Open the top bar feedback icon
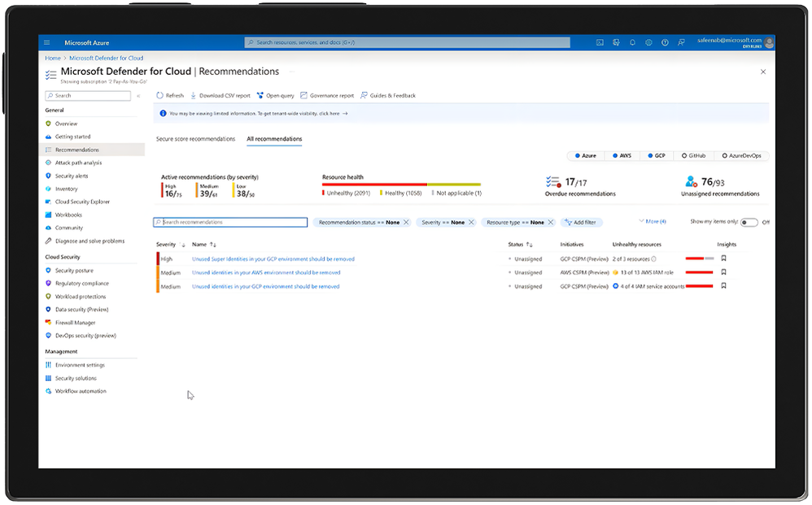 point(681,42)
